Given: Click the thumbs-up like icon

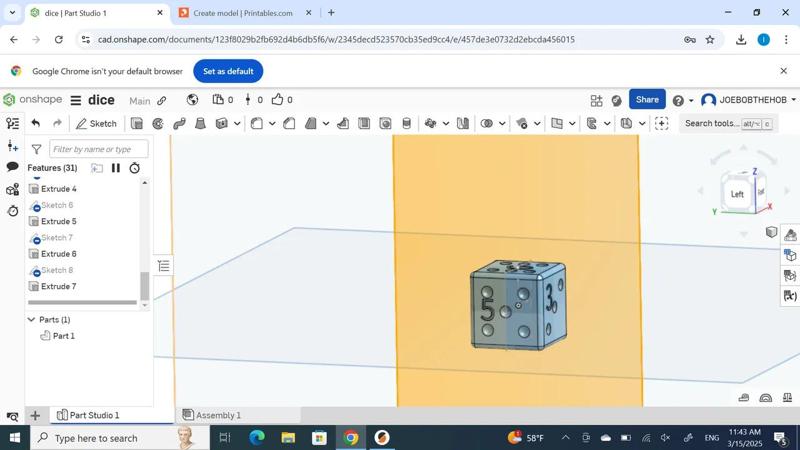Looking at the screenshot, I should [277, 99].
